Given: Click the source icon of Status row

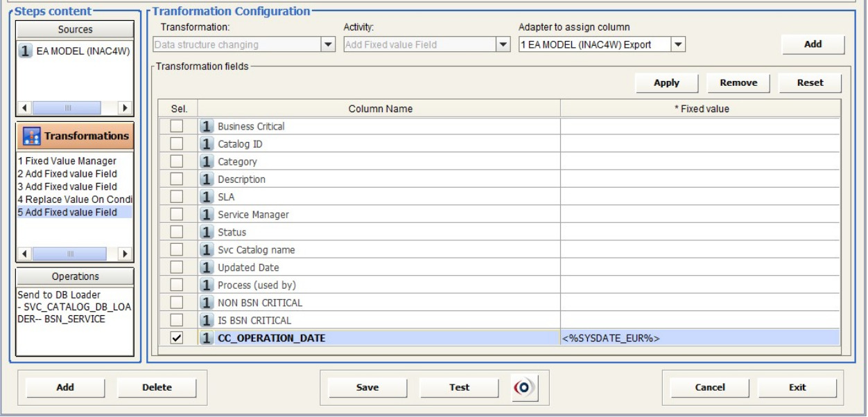Looking at the screenshot, I should (207, 232).
